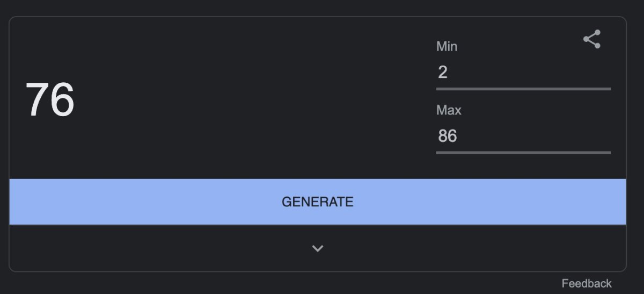Focus the Max input field showing 86

pos(523,135)
